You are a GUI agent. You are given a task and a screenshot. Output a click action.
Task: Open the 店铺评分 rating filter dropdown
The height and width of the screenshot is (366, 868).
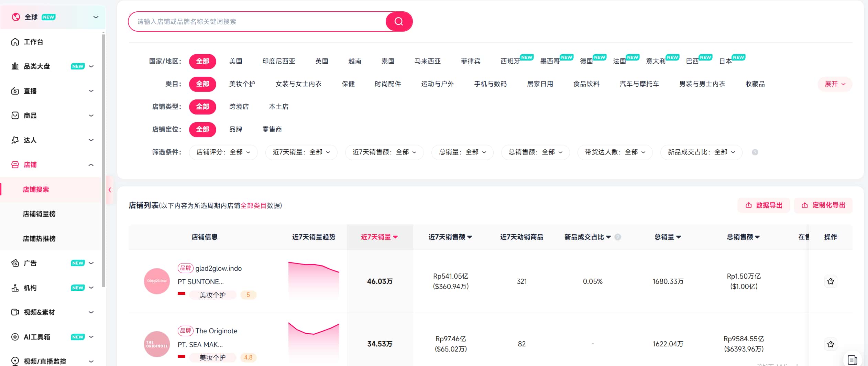(223, 152)
